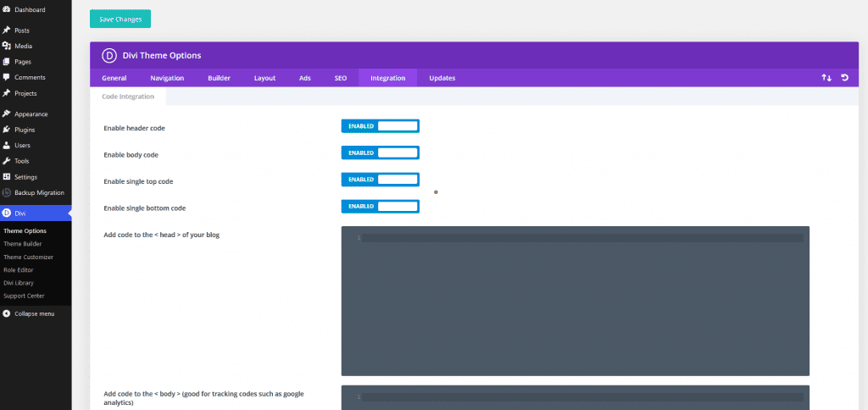Viewport: 868px width, 410px height.
Task: Go to the Ads tab
Action: 305,78
